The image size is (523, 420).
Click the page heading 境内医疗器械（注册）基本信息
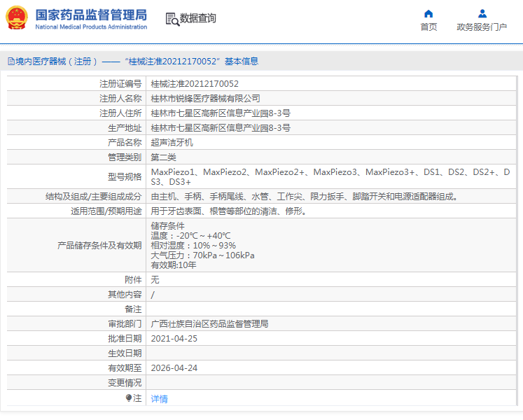coord(137,62)
